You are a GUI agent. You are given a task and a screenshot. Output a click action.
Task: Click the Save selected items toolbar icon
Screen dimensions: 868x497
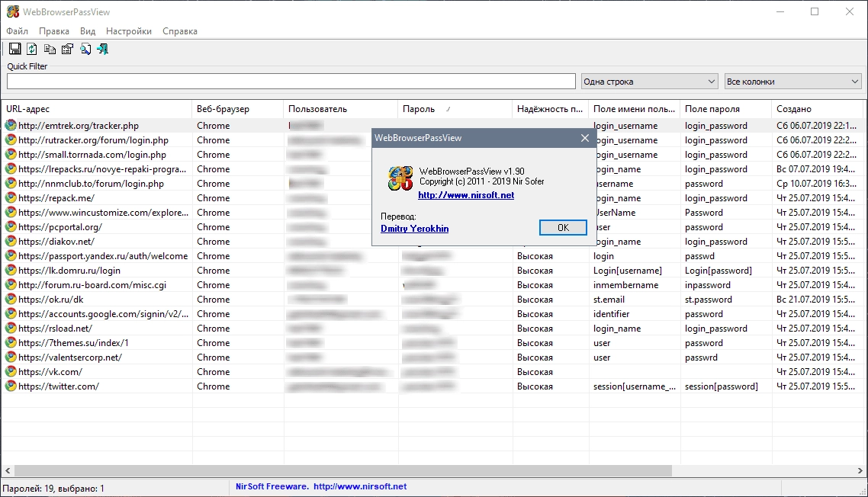click(15, 49)
